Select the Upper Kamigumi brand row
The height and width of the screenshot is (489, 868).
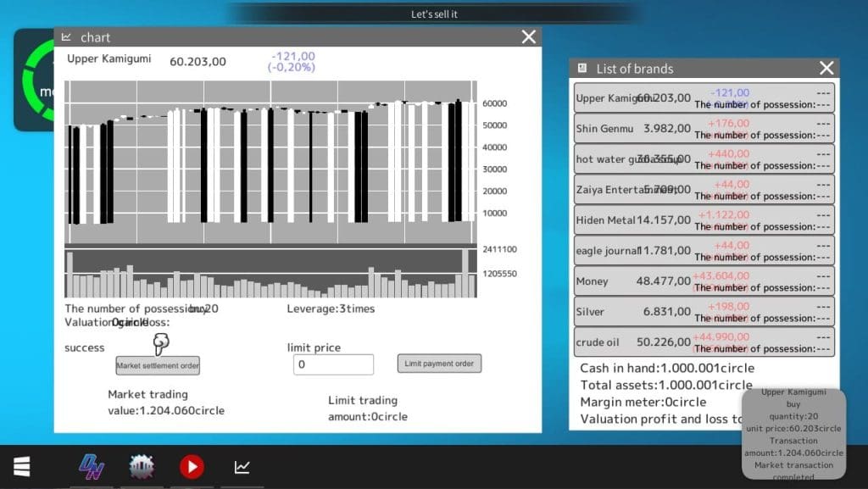pyautogui.click(x=704, y=98)
